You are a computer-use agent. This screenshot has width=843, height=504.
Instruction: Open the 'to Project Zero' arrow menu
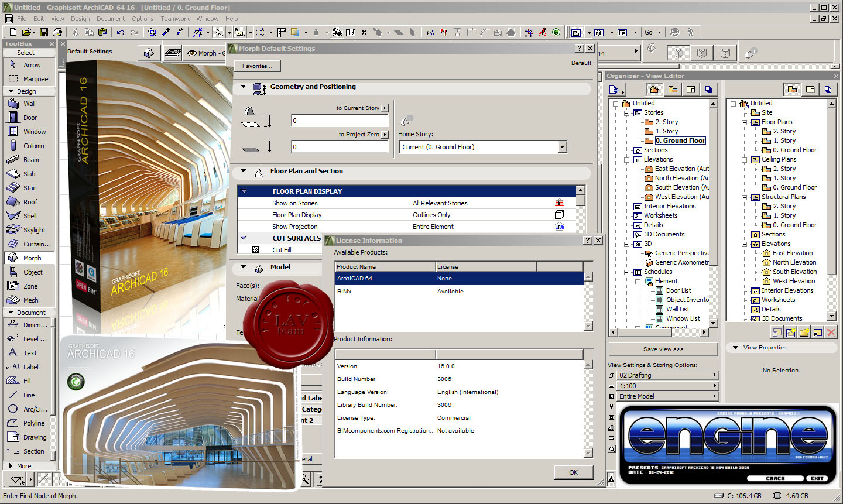point(385,135)
